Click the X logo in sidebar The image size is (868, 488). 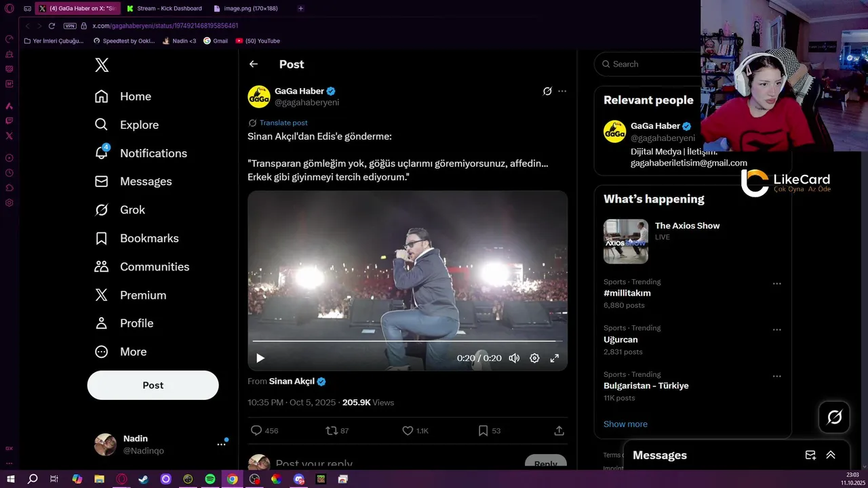point(102,65)
